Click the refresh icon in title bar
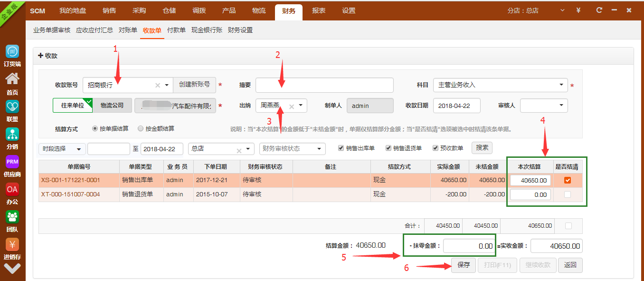 (x=599, y=10)
